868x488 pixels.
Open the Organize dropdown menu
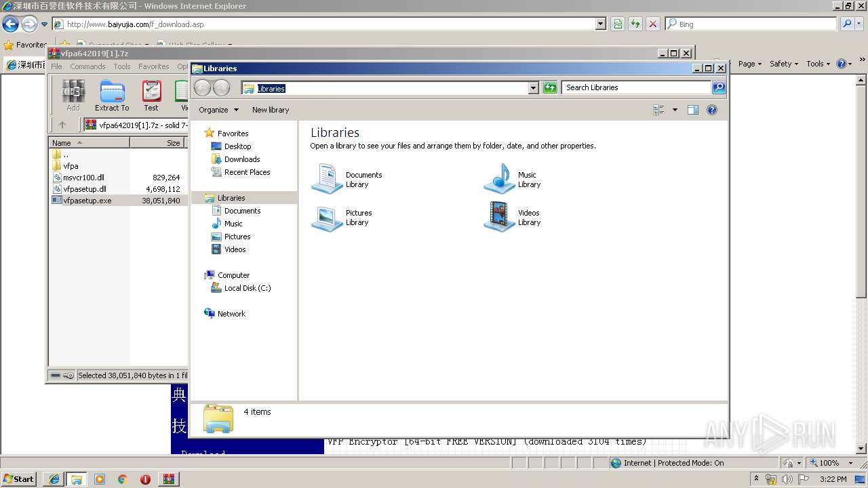point(218,110)
